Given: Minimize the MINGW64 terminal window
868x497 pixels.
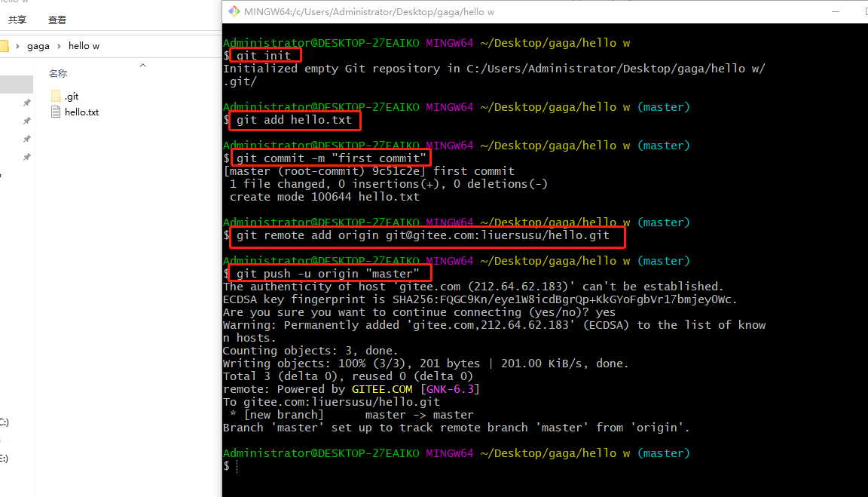Looking at the screenshot, I should (x=836, y=11).
